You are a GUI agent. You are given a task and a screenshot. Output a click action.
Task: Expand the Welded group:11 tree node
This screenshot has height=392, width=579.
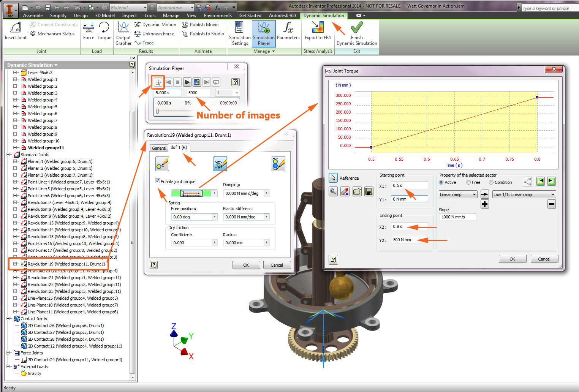tap(15, 148)
